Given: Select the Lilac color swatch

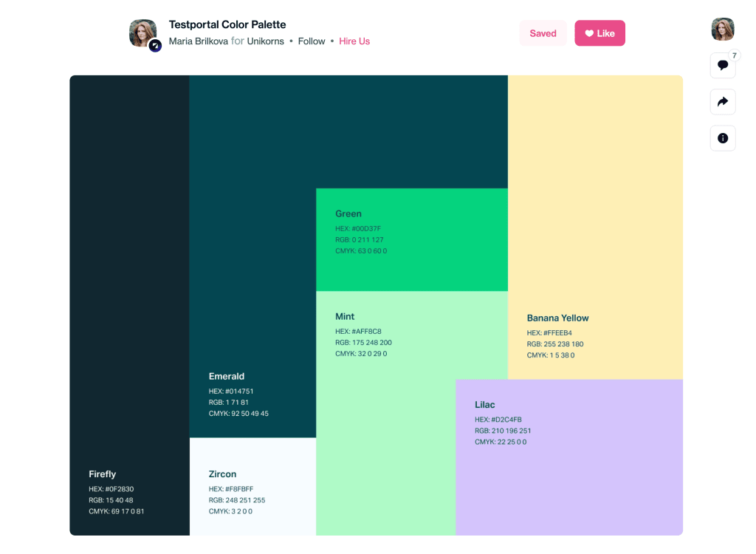Looking at the screenshot, I should [x=568, y=458].
